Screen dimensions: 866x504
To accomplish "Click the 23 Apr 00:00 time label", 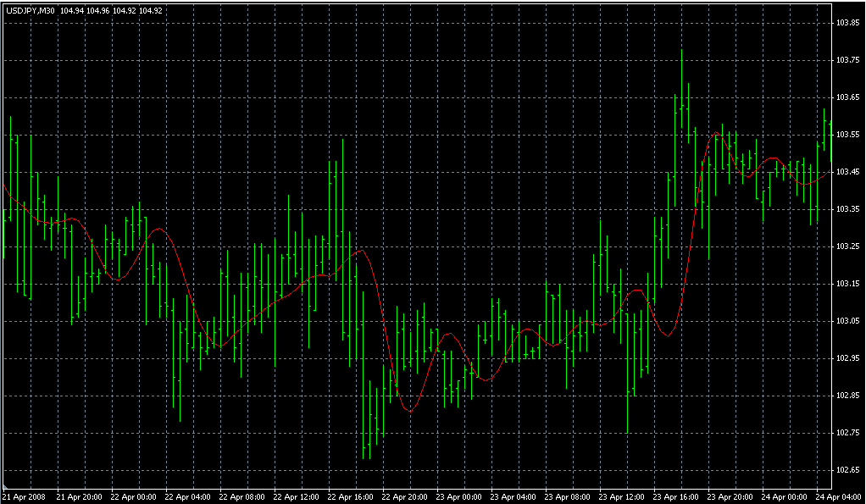I will [x=458, y=496].
